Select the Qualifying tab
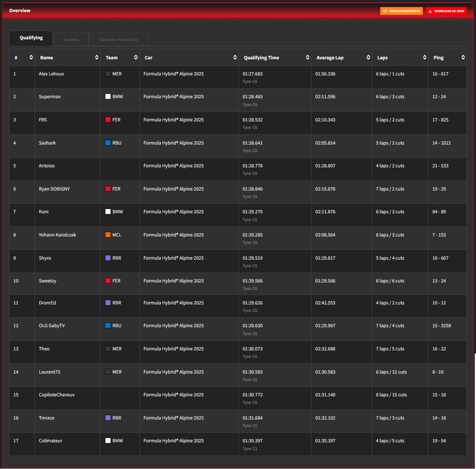Image resolution: width=476 pixels, height=469 pixels. [31, 38]
